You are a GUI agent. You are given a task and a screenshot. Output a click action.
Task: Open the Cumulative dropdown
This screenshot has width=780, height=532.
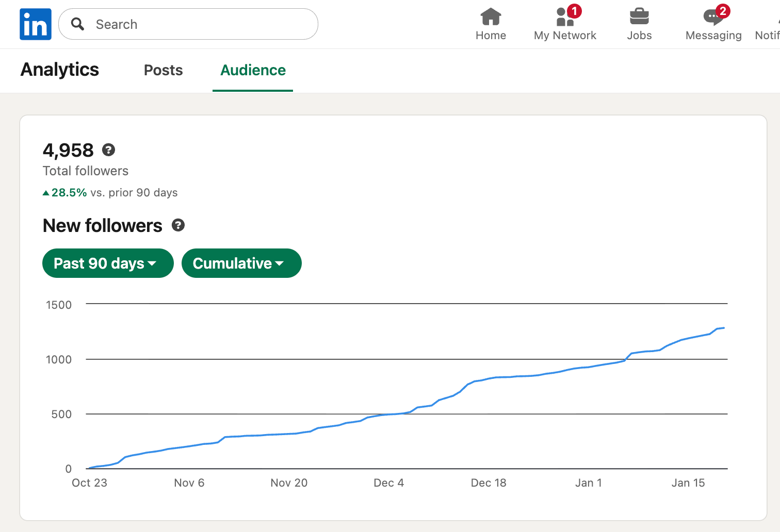(241, 263)
